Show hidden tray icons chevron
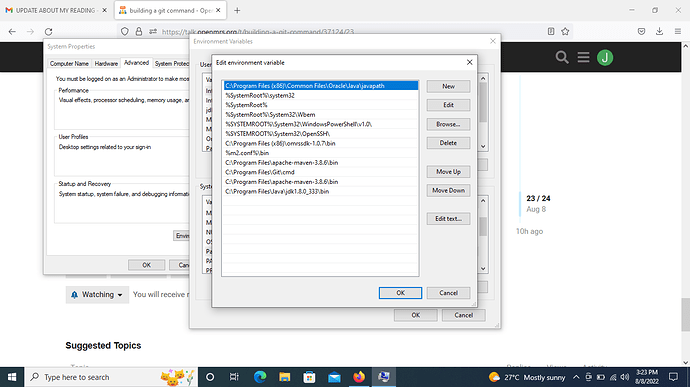Image resolution: width=690 pixels, height=387 pixels. [x=576, y=377]
